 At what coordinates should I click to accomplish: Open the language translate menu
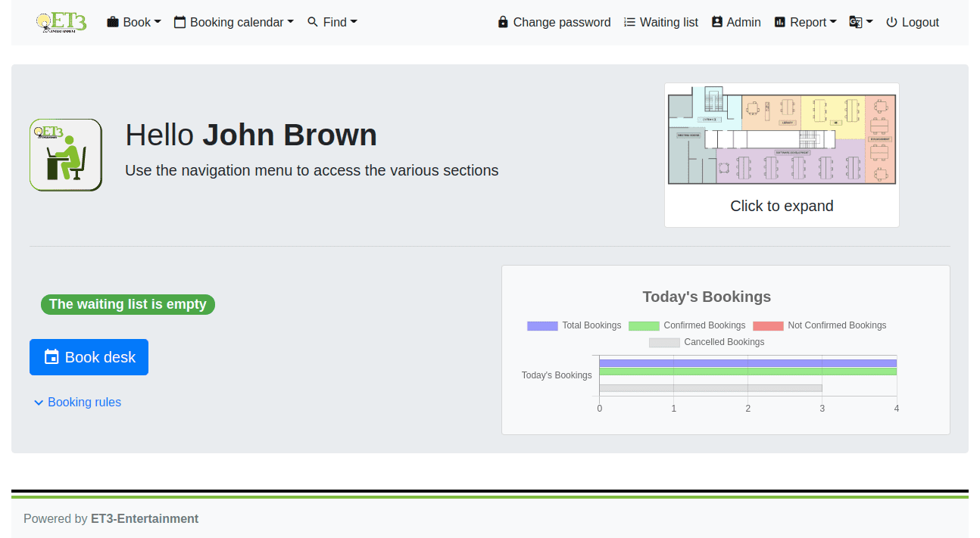click(x=861, y=22)
